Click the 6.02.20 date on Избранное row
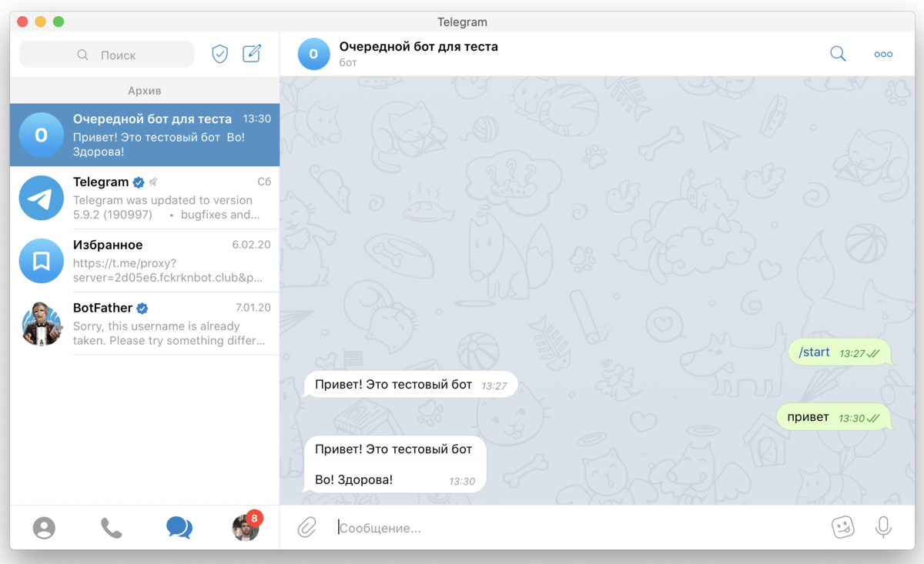924x564 pixels. (x=252, y=245)
